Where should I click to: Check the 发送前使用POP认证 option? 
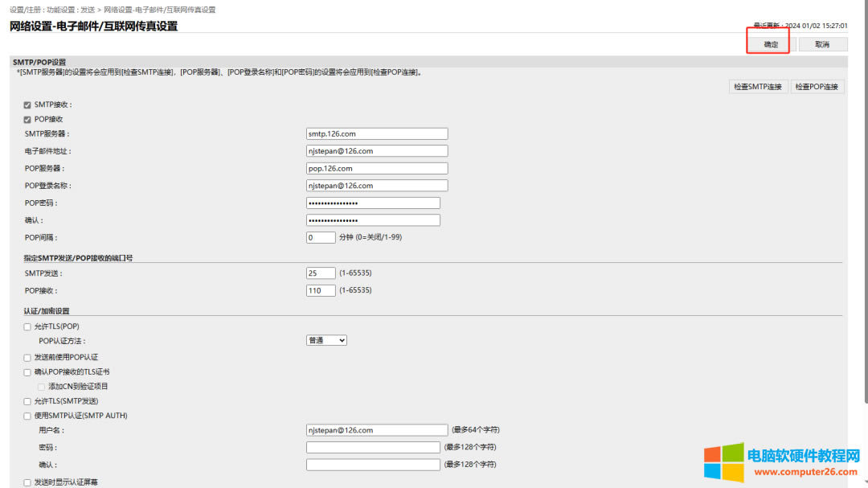[x=27, y=357]
